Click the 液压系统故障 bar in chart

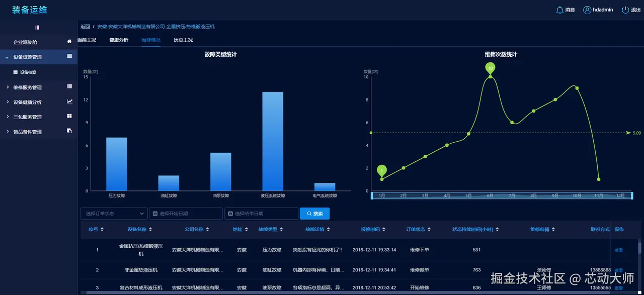[x=273, y=141]
